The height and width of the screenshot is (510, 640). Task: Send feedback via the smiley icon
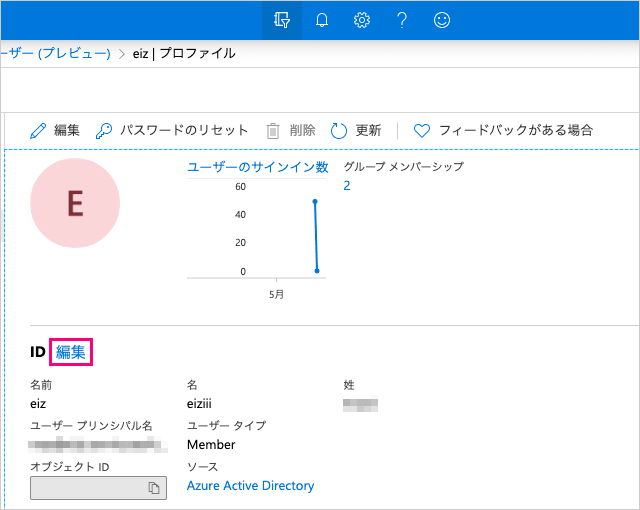click(x=441, y=20)
